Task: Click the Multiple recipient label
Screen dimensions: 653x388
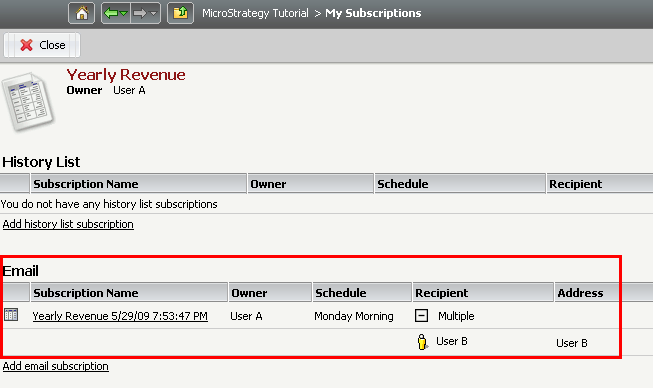Action: point(456,316)
